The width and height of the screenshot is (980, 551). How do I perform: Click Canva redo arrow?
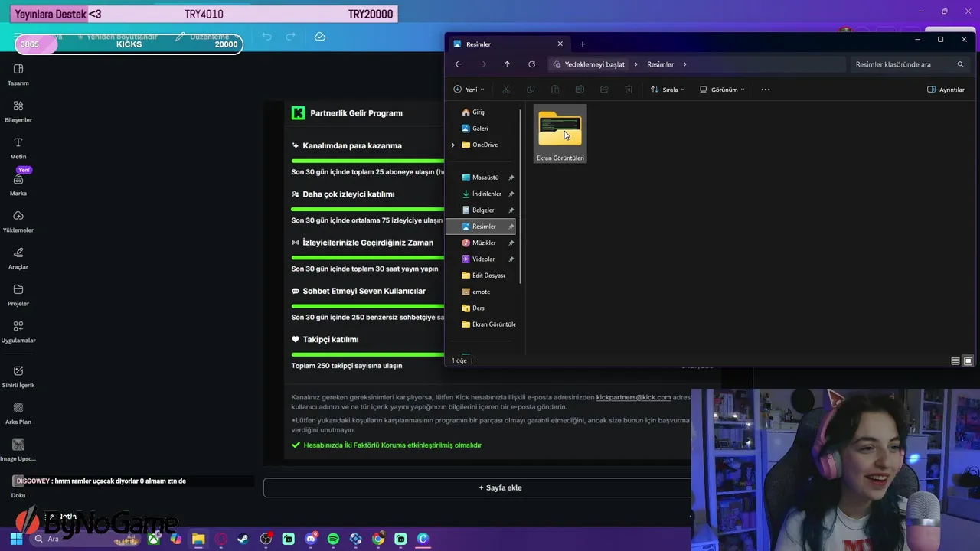click(290, 37)
